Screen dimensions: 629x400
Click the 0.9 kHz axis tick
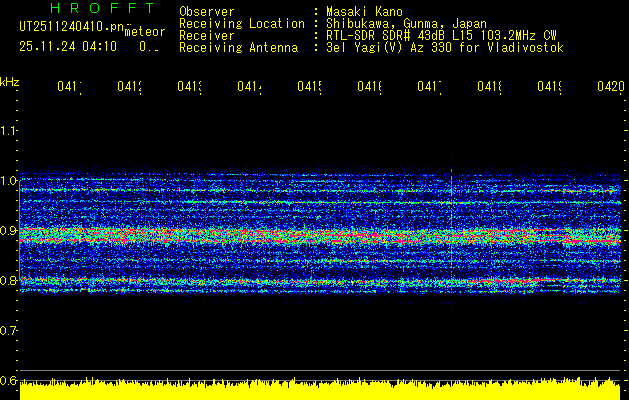click(x=9, y=231)
